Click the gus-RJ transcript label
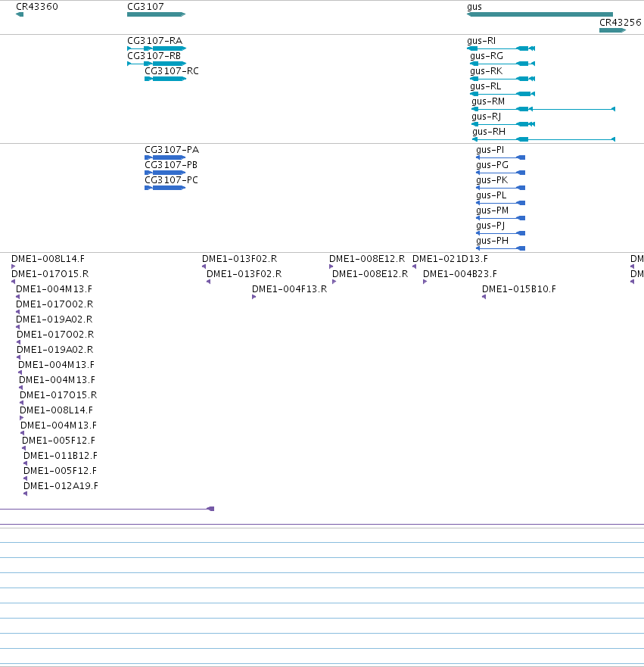644x667 pixels. (x=487, y=117)
